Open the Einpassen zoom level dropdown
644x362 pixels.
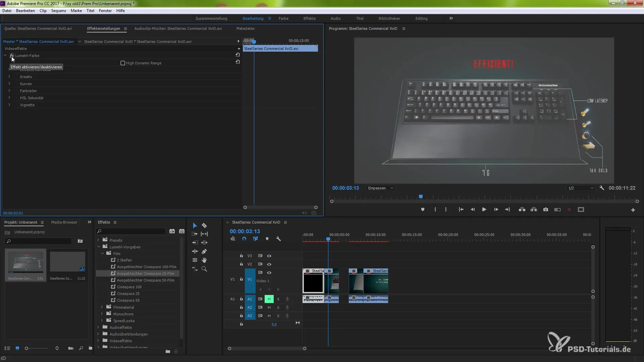coord(380,188)
